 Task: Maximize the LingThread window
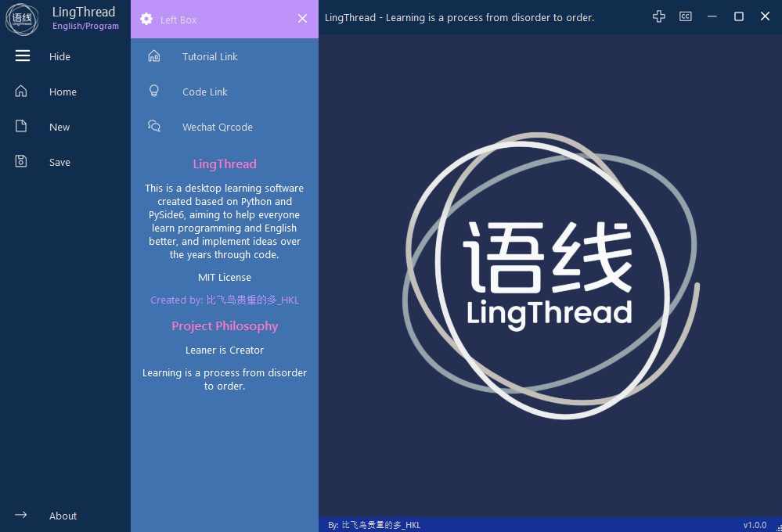click(739, 16)
